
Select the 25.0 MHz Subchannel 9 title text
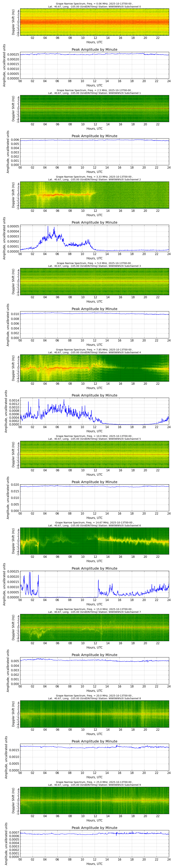94,783
